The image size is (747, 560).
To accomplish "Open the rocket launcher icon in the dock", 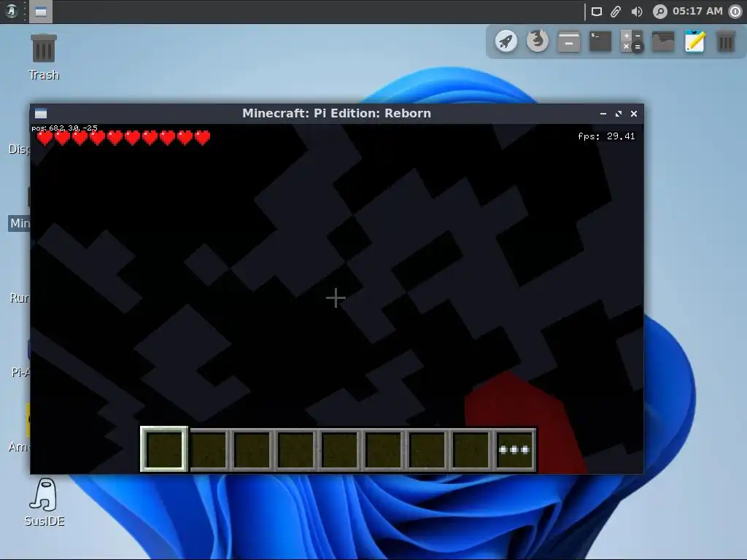I will [x=506, y=42].
